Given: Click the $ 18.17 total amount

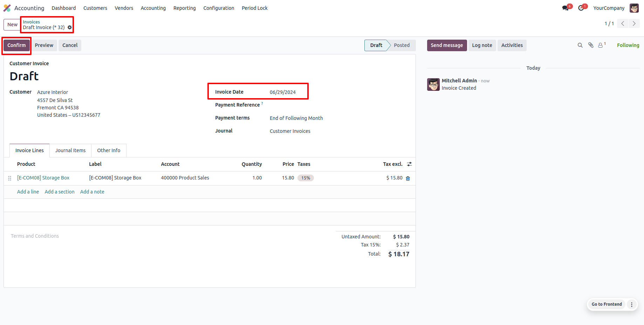Looking at the screenshot, I should (x=399, y=254).
